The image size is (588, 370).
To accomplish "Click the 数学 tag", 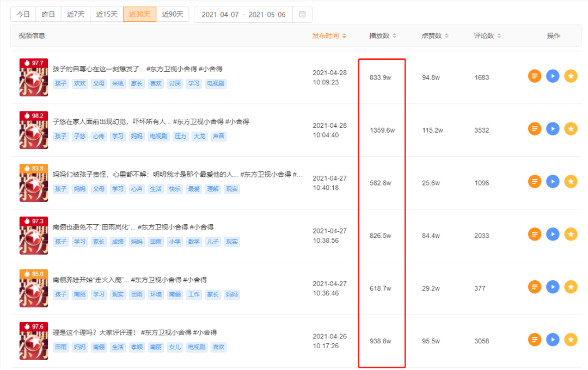I will pos(194,242).
